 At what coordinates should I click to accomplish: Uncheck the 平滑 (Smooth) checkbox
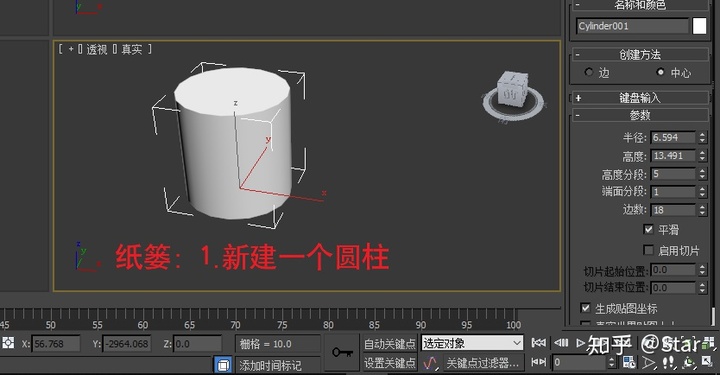(648, 229)
